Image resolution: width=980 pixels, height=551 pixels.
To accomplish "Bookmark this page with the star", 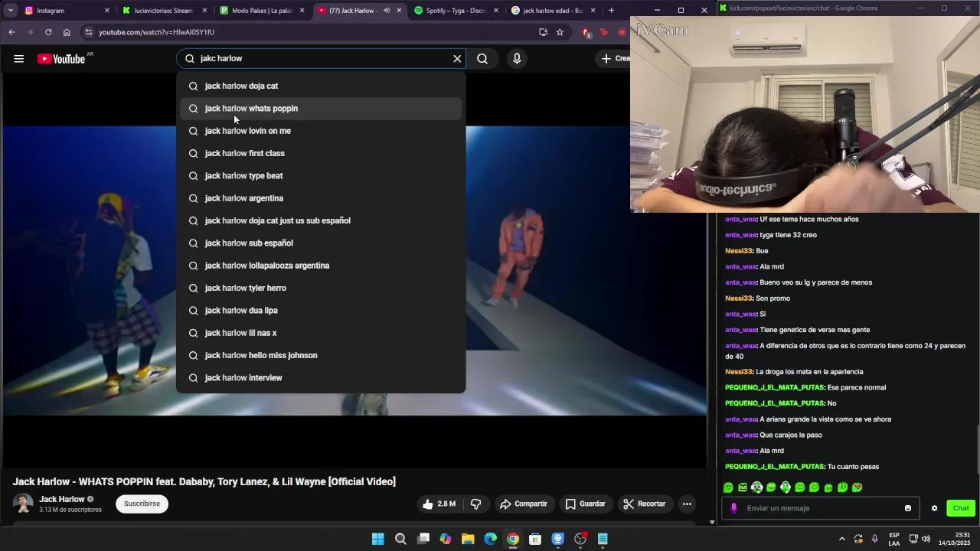I will click(x=560, y=32).
